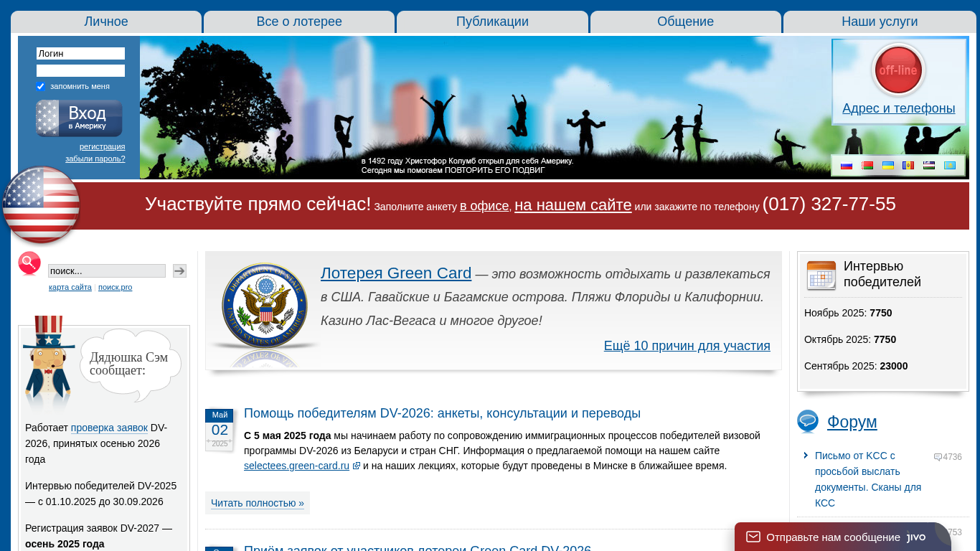980x551 pixels.
Task: Open the Публикации tab
Action: pyautogui.click(x=492, y=22)
